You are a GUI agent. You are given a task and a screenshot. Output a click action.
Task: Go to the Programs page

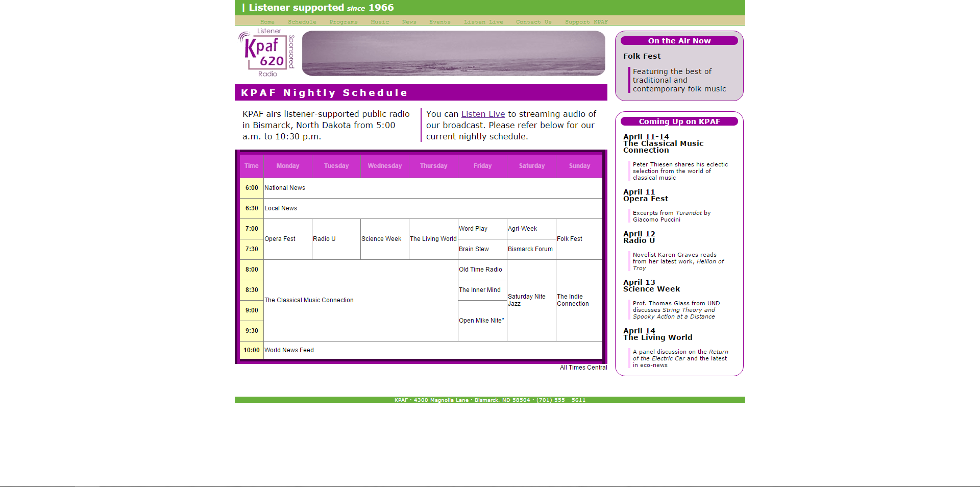point(344,22)
